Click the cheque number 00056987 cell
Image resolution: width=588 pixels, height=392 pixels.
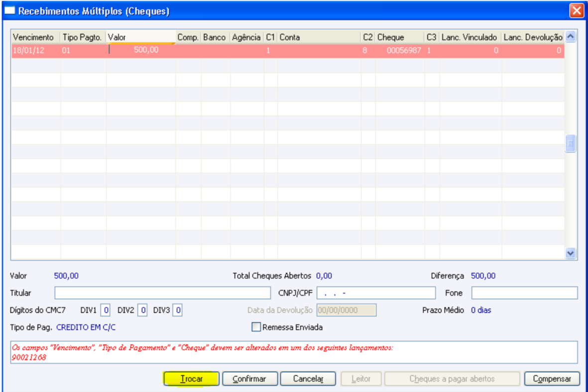click(x=400, y=50)
